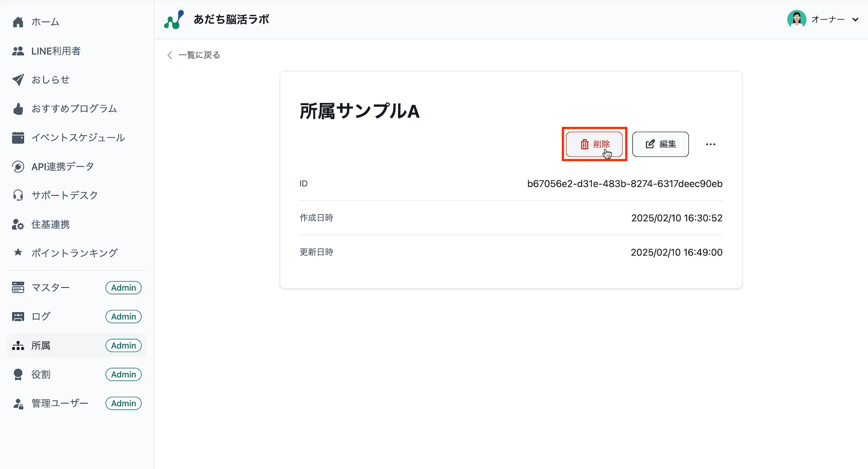Open the ホーム menu item
This screenshot has height=469, width=868.
tap(77, 22)
